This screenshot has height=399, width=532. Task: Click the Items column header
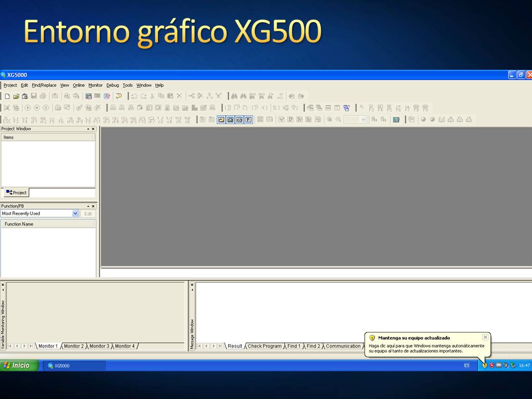coord(48,137)
